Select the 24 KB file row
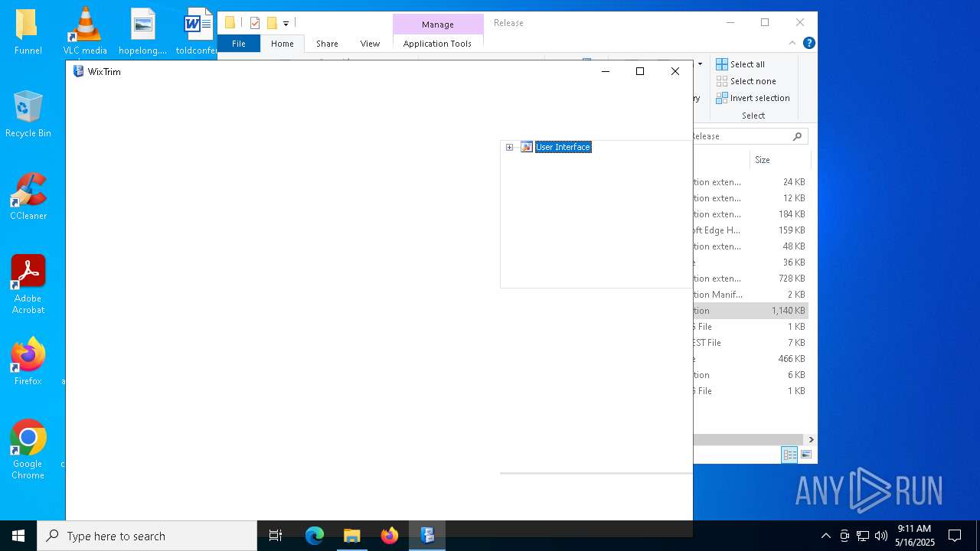Viewport: 980px width, 551px height. 750,182
